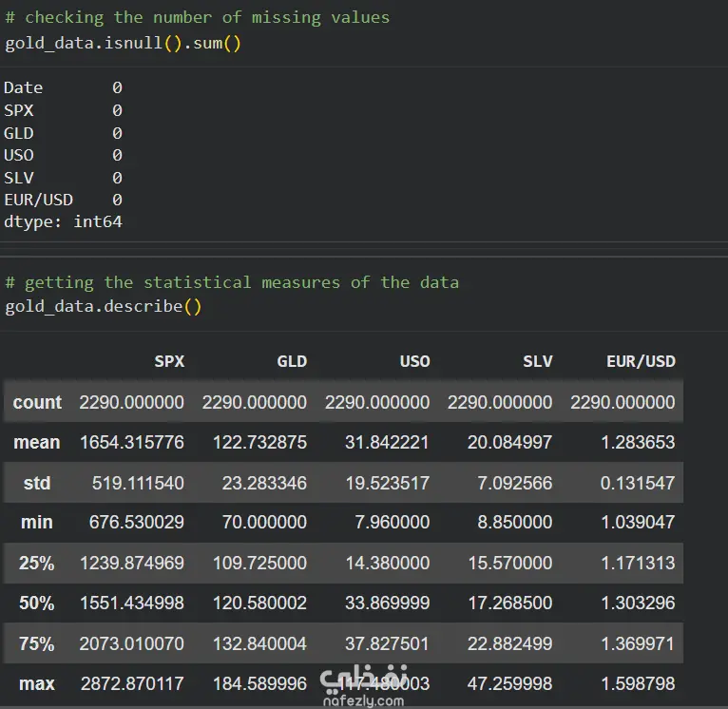
Task: Select SPX max value 2872.870117
Action: click(132, 684)
